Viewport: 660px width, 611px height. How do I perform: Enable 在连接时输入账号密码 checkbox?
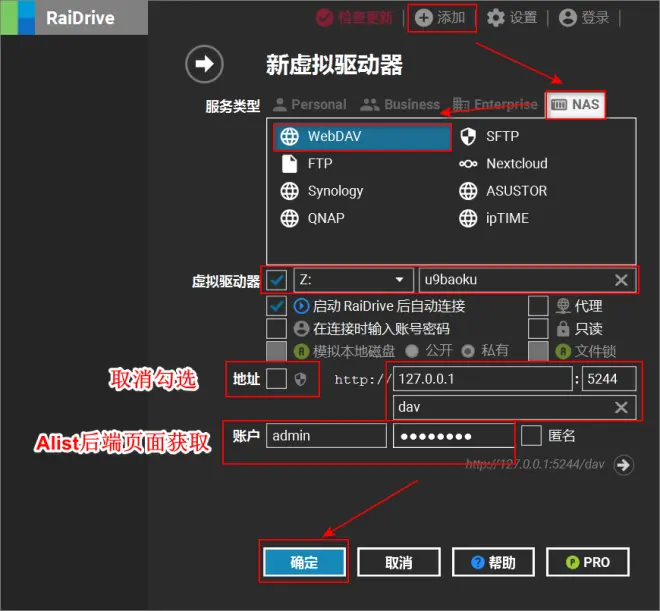277,329
